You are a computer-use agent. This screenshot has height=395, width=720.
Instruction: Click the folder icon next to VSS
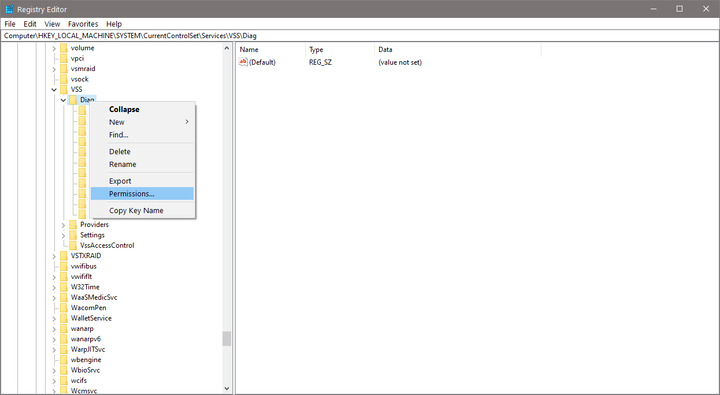64,89
